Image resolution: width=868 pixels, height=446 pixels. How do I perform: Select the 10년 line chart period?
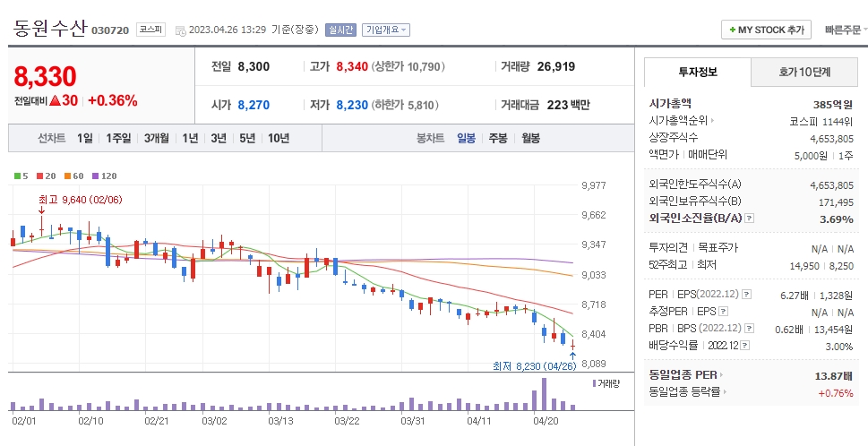click(x=279, y=138)
